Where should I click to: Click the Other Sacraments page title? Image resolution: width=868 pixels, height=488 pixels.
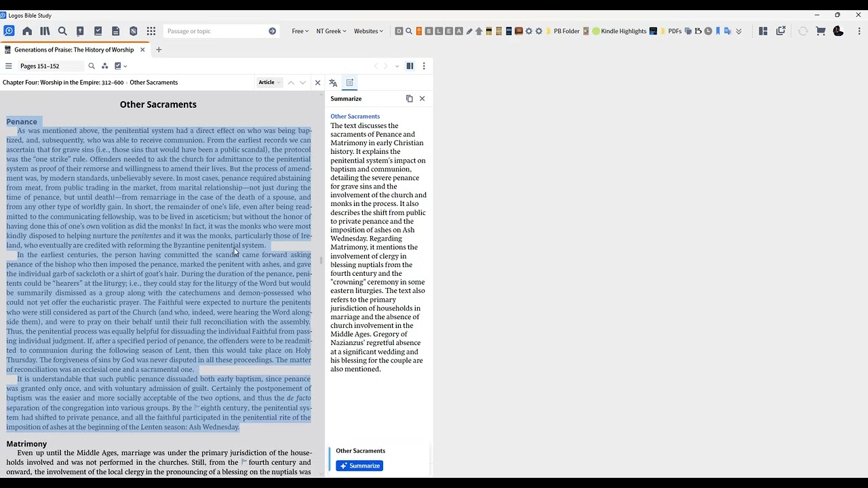pyautogui.click(x=158, y=104)
